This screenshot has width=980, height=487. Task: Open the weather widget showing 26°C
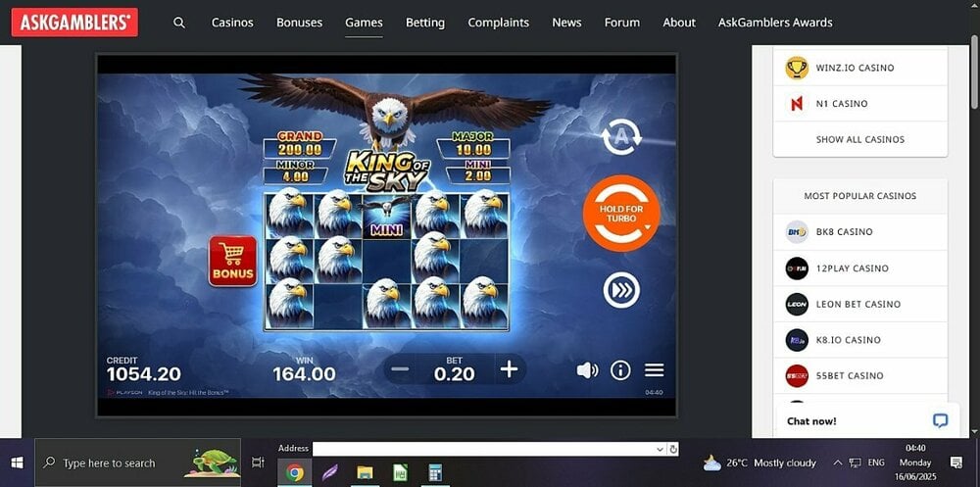click(x=759, y=463)
